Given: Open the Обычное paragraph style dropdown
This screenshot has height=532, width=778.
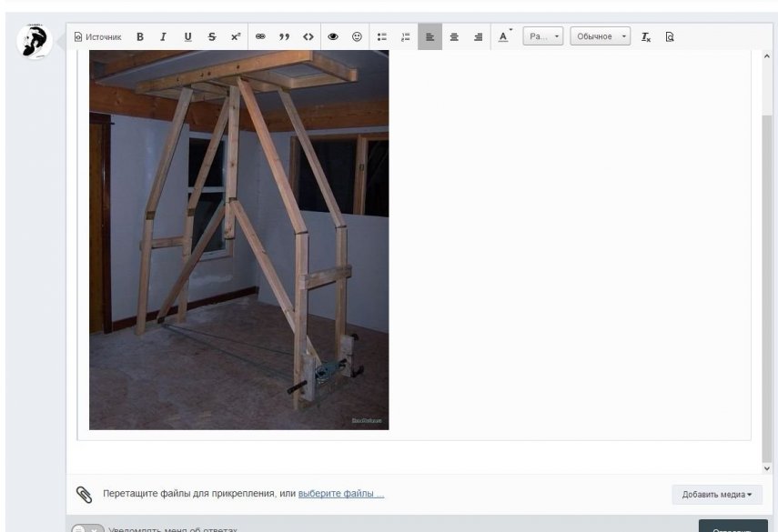Looking at the screenshot, I should (x=600, y=37).
